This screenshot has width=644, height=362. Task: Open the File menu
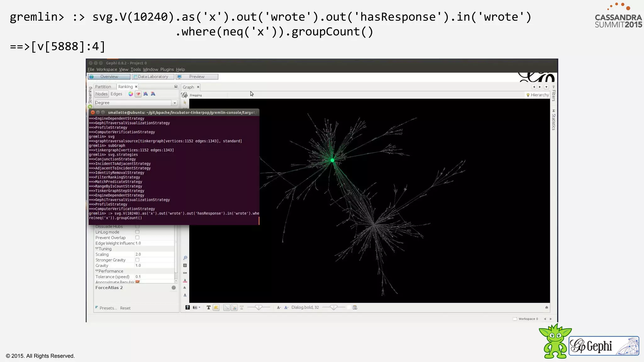(x=91, y=69)
